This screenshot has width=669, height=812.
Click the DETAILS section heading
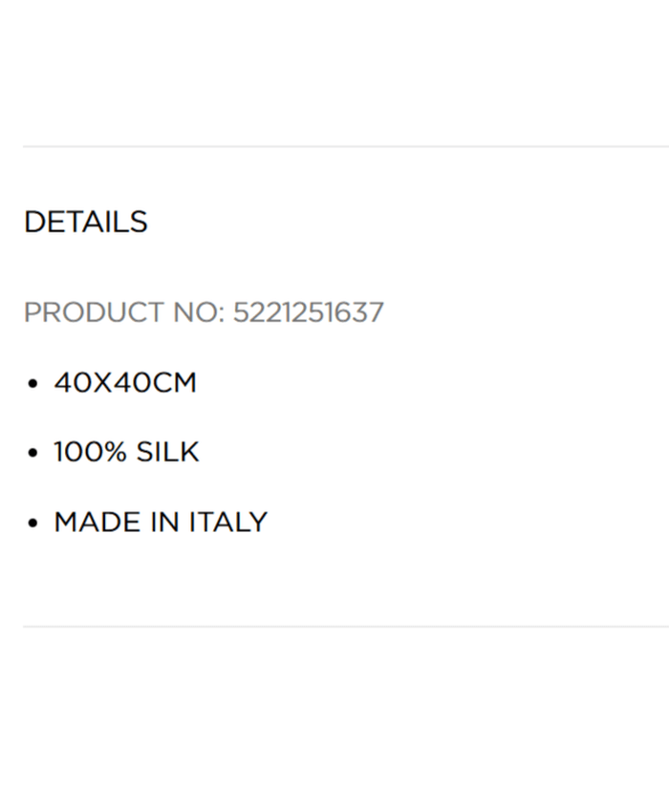(86, 222)
